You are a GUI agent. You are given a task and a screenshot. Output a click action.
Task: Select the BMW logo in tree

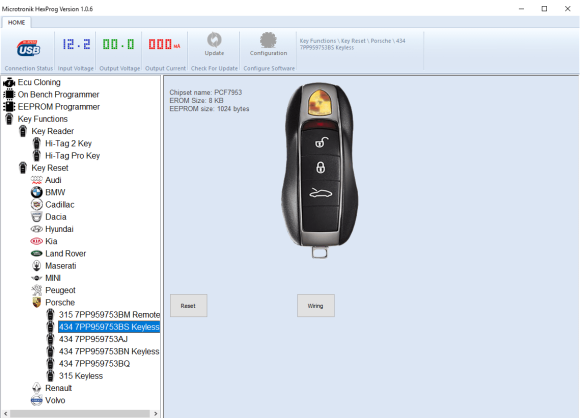(37, 192)
